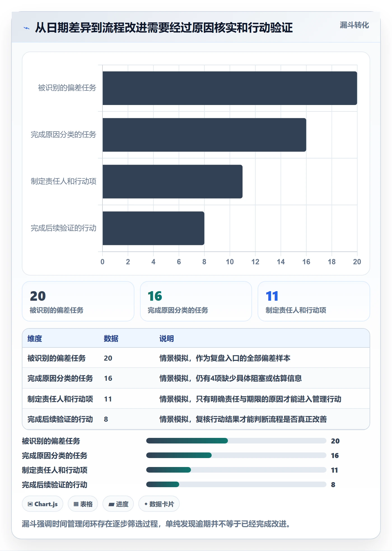The width and height of the screenshot is (392, 551).
Task: Click description 作为复盘入口的全部偏差样本
Action: pos(243,358)
